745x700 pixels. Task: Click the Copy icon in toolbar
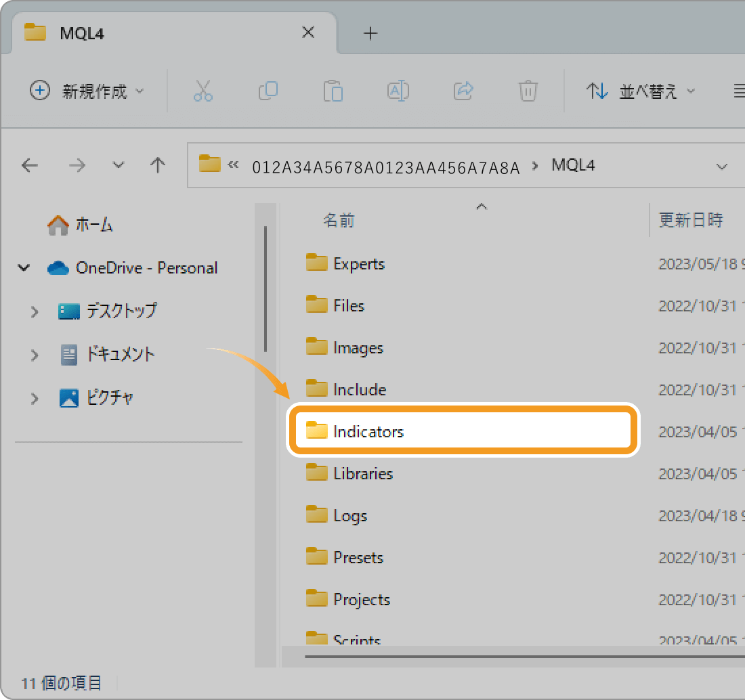click(x=268, y=91)
